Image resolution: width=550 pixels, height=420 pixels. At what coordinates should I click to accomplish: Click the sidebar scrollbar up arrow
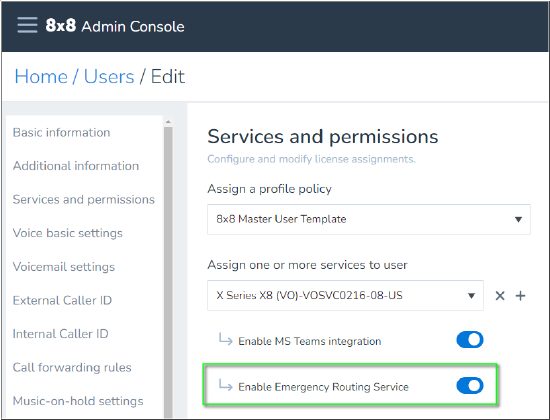[168, 122]
